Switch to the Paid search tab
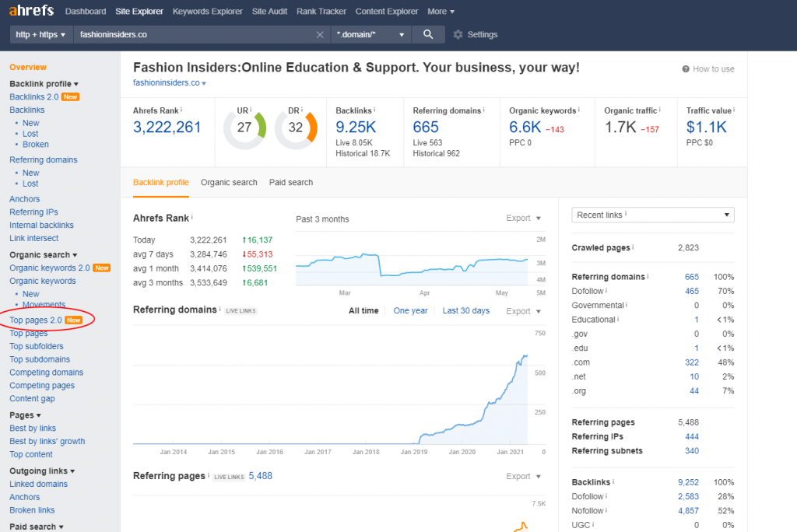Screen dimensions: 797x532 click(x=291, y=182)
